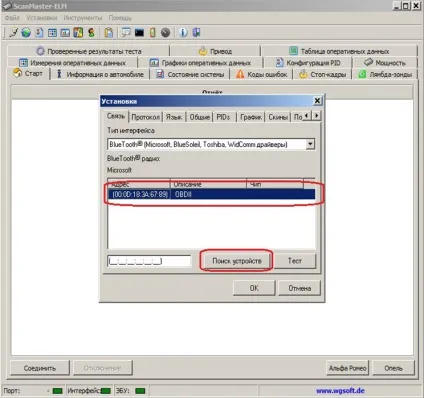Image resolution: width=424 pixels, height=398 pixels.
Task: Click the Тест button
Action: pyautogui.click(x=295, y=261)
